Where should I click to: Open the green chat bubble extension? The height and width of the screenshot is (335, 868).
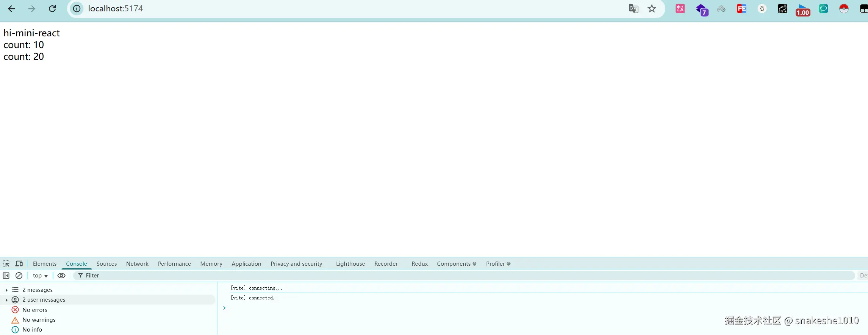point(824,9)
